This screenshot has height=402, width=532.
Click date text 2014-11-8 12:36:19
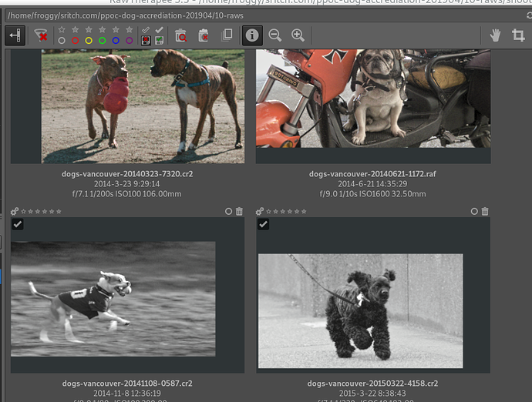click(127, 394)
